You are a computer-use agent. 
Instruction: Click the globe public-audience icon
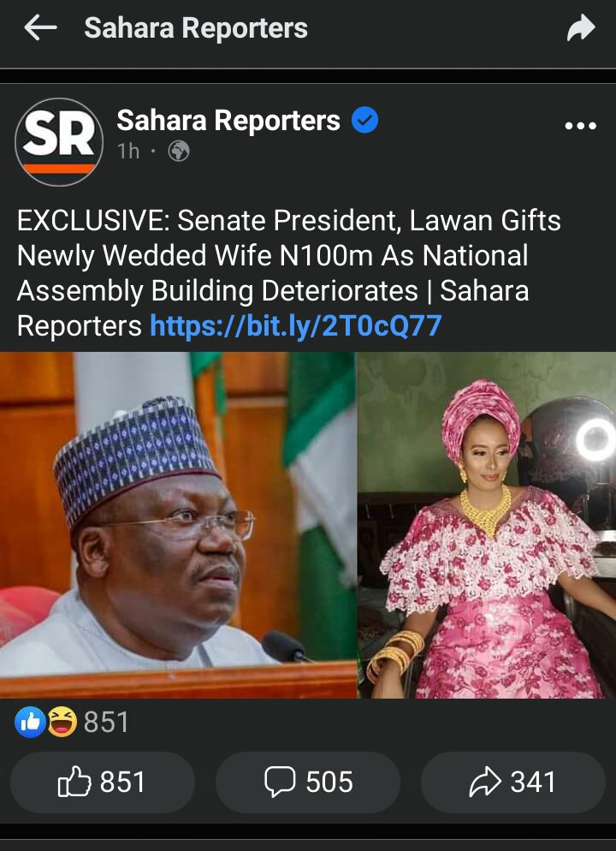179,152
